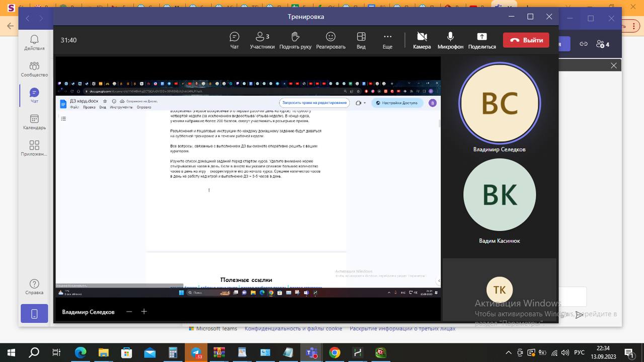Open Calculator from the taskbar
Image resolution: width=644 pixels, height=362 pixels.
click(173, 352)
